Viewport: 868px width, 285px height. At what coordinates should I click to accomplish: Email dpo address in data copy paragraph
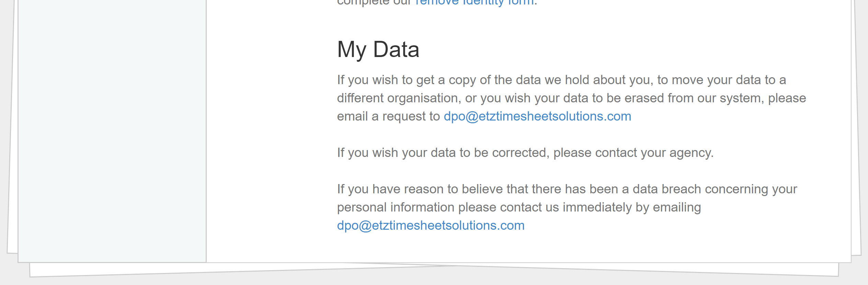coord(537,116)
